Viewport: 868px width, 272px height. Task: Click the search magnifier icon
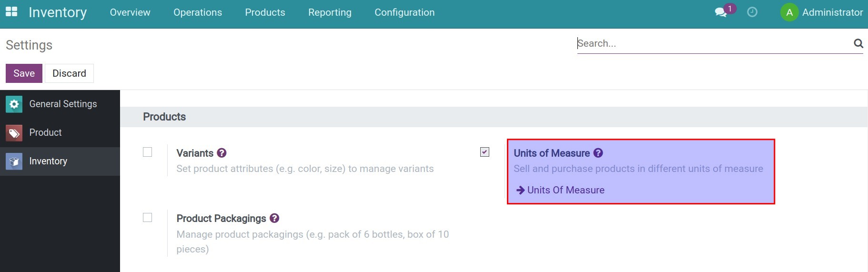[x=858, y=43]
